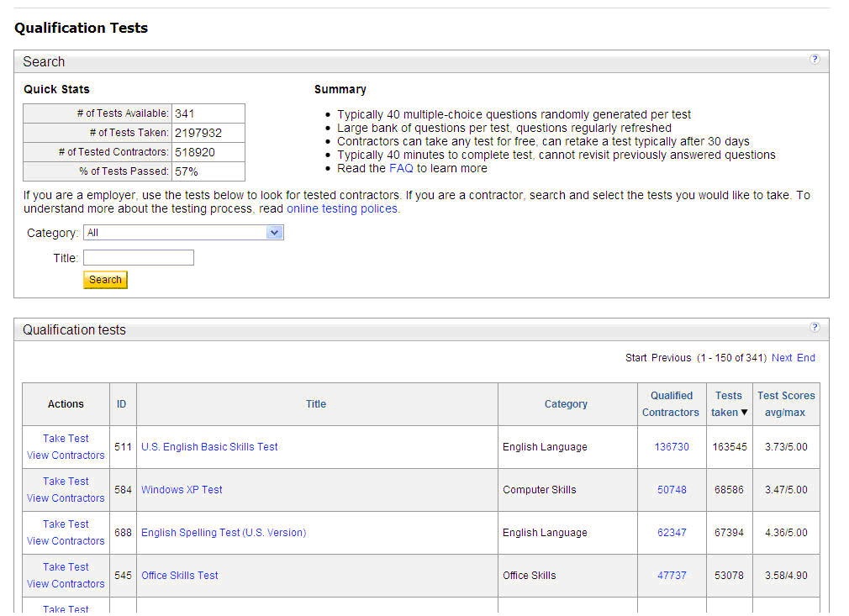The image size is (849, 616).
Task: Click ID cell 688
Action: 123,533
